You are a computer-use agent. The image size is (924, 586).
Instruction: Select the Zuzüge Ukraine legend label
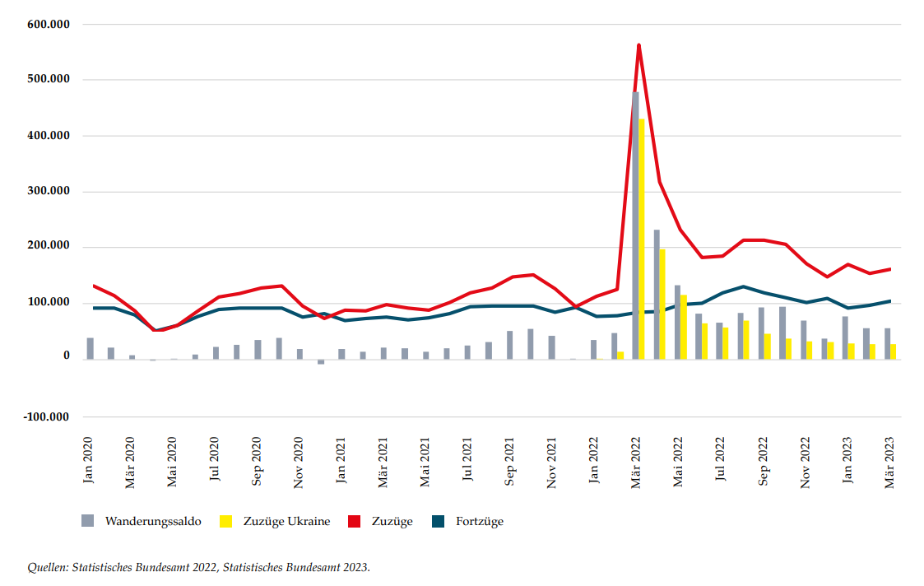(x=287, y=521)
